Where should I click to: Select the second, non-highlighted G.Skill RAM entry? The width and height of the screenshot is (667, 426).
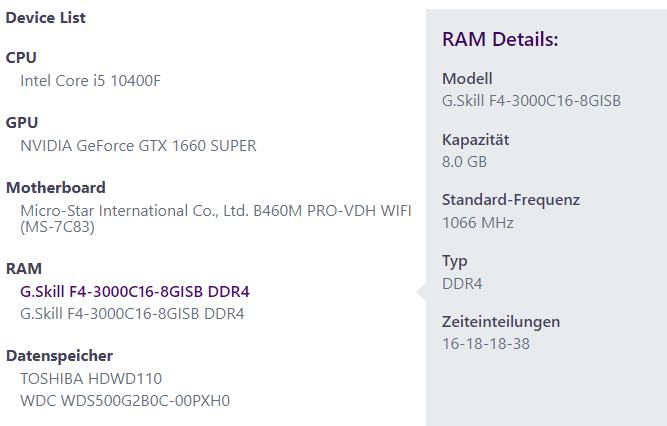coord(132,314)
